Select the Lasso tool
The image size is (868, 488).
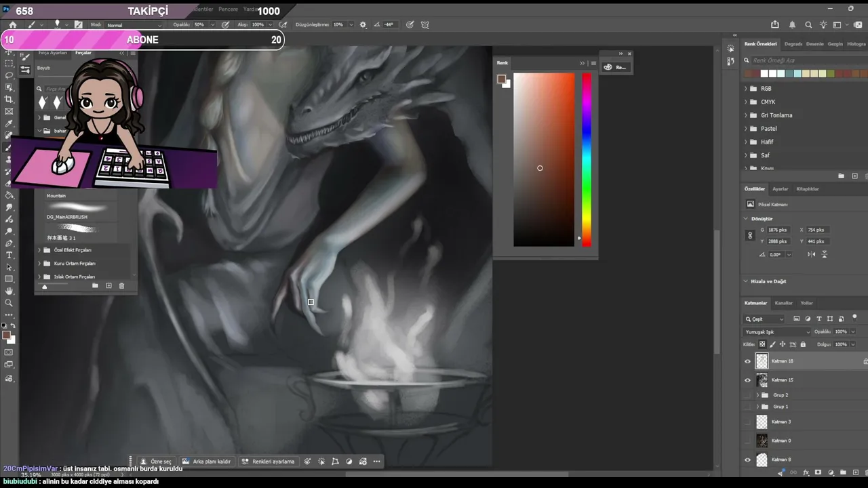tap(9, 75)
